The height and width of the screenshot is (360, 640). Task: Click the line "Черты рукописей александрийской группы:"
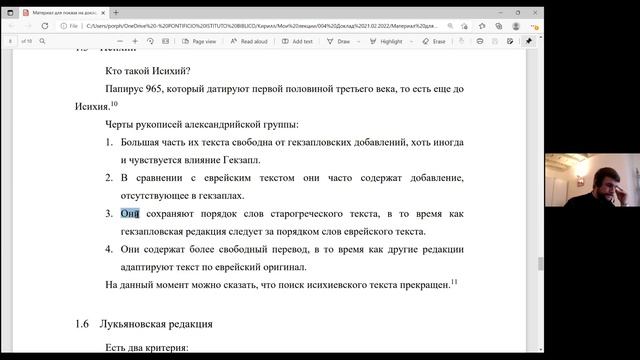(202, 124)
